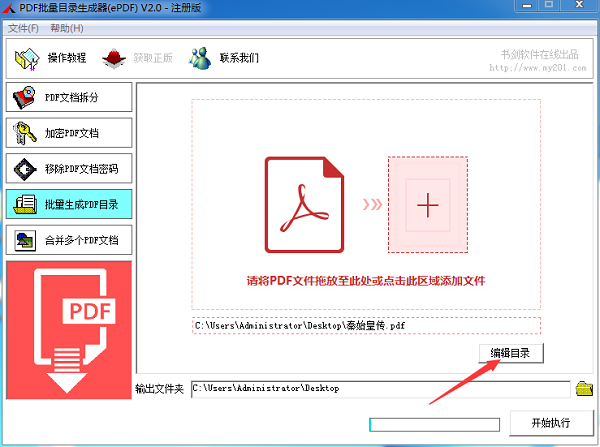This screenshot has height=447, width=600.
Task: Click the 操作教程 tutorial icon
Action: pyautogui.click(x=27, y=57)
